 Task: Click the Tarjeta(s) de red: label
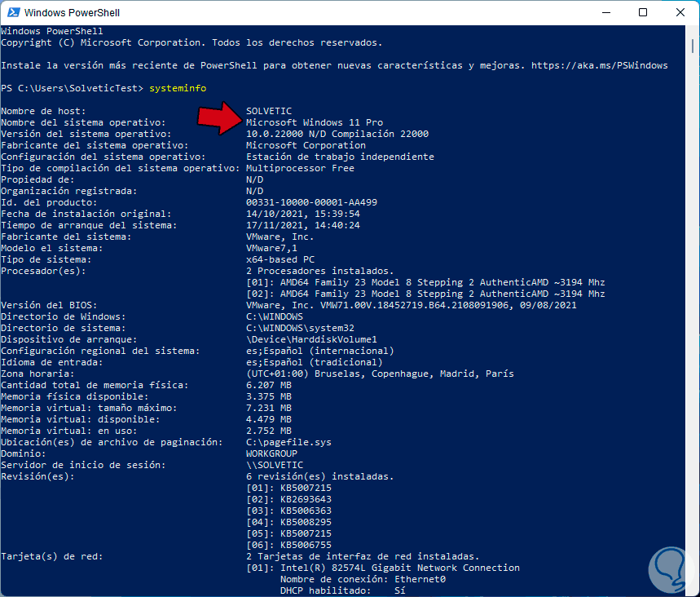click(52, 556)
